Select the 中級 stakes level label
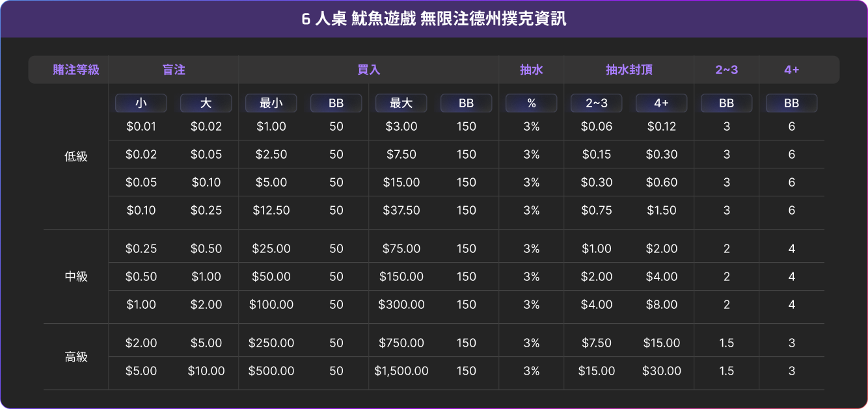 click(x=76, y=276)
